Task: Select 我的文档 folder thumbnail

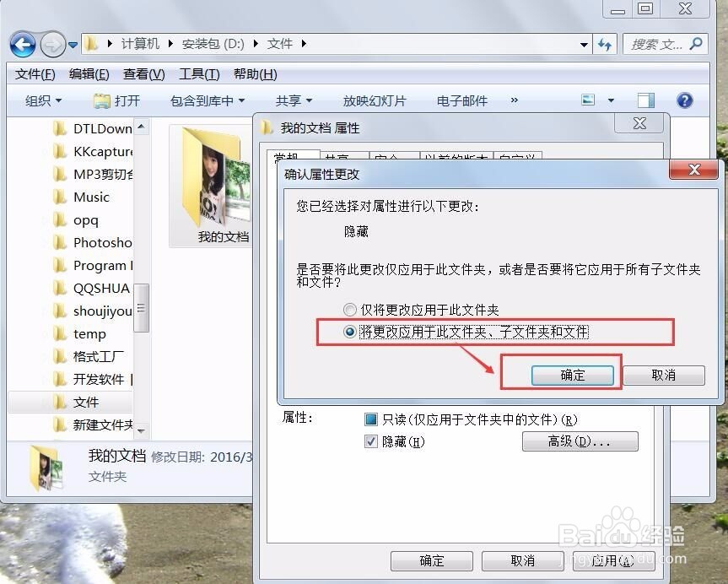Action: tap(211, 186)
